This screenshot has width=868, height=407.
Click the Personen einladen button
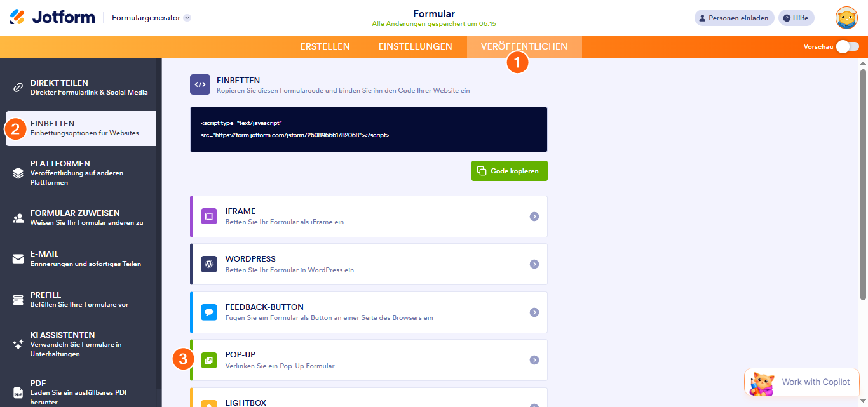tap(733, 17)
